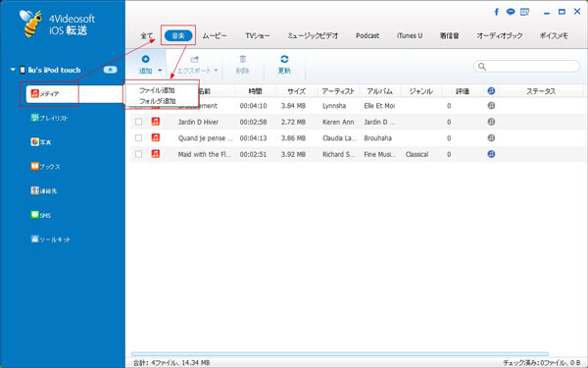Click the Classical genre cell
The image size is (588, 368).
click(x=416, y=154)
